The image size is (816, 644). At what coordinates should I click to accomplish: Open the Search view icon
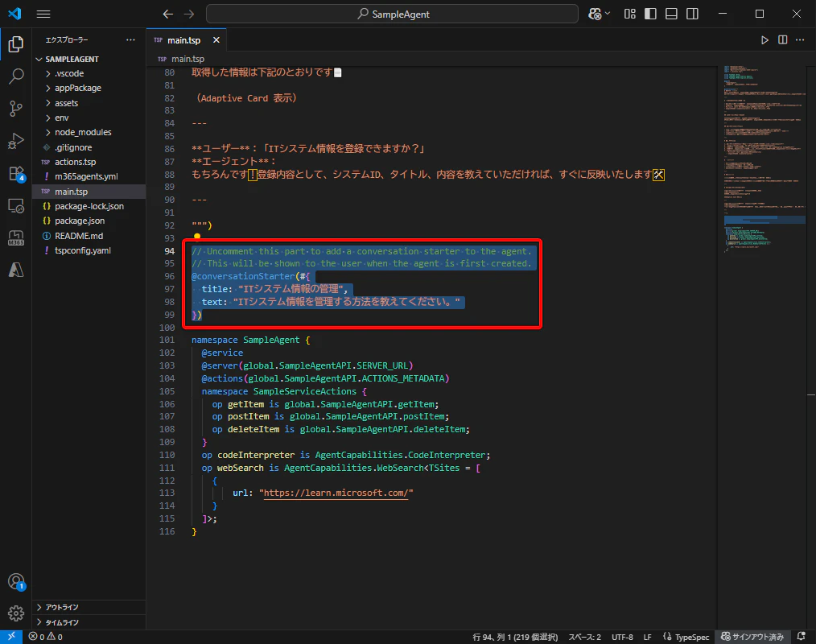[15, 76]
